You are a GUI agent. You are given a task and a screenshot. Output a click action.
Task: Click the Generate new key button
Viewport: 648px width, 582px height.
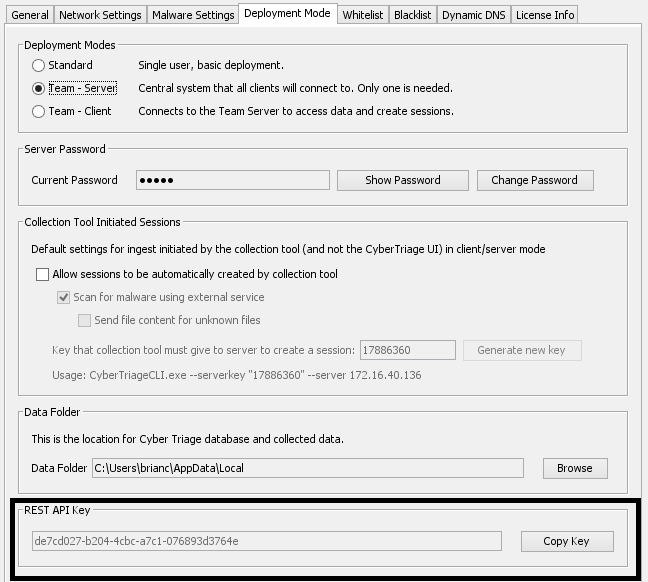tap(522, 350)
